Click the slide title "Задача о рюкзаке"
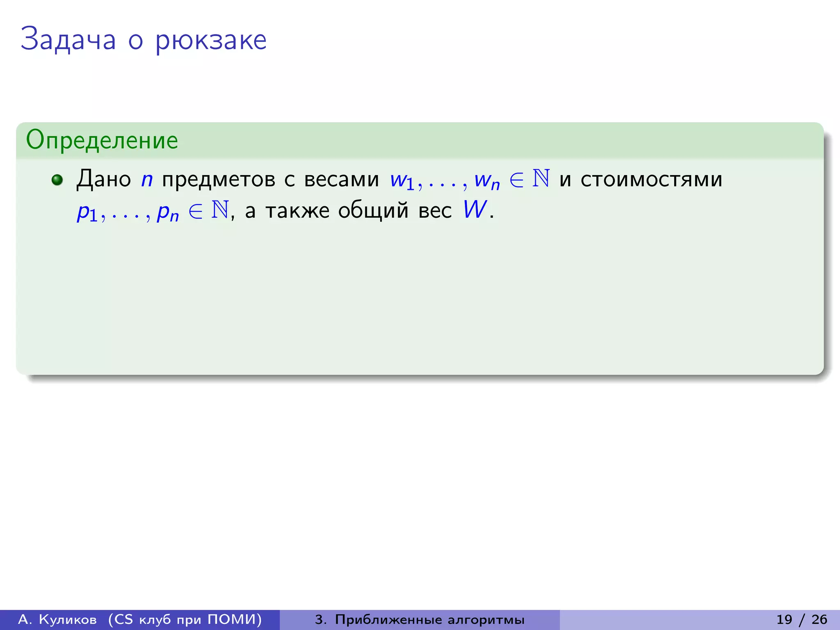This screenshot has height=630, width=840. coord(144,40)
